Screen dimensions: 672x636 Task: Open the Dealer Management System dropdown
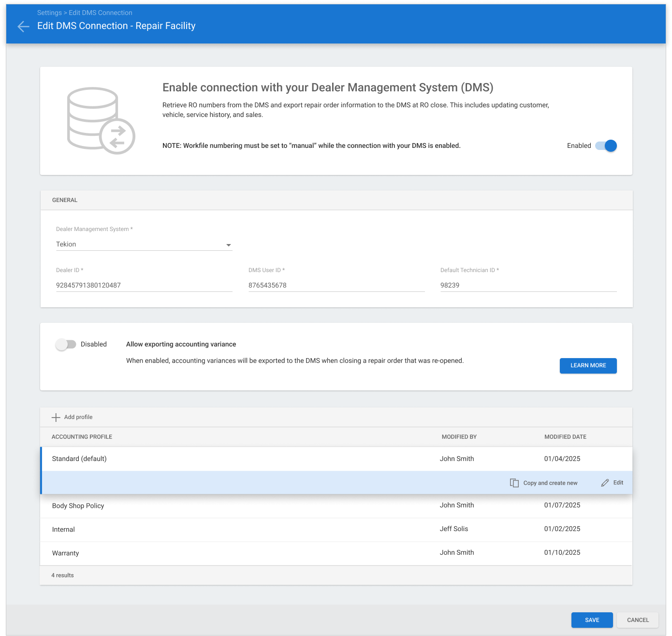pos(144,244)
